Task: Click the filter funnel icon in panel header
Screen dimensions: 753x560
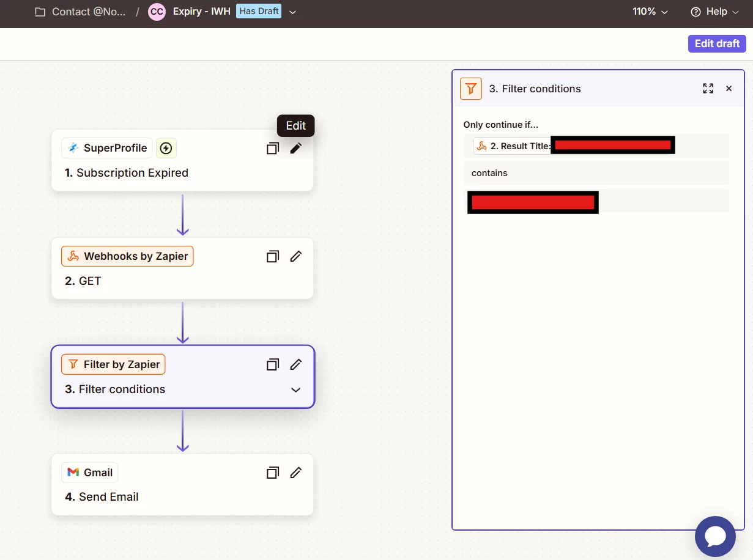Action: click(x=471, y=89)
